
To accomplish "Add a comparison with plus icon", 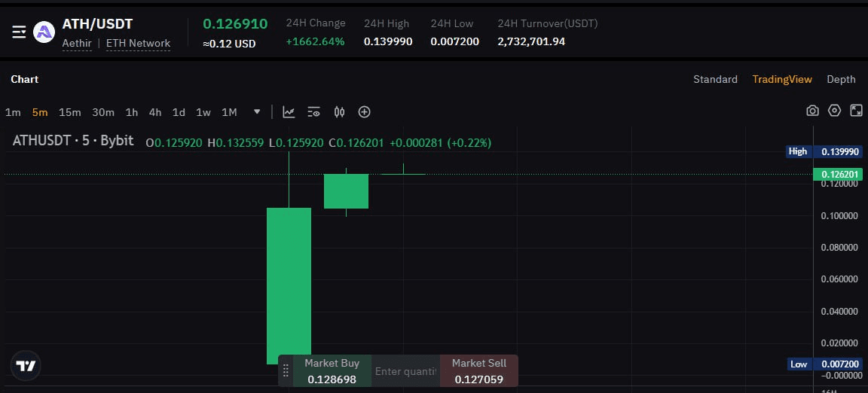I will click(x=364, y=112).
